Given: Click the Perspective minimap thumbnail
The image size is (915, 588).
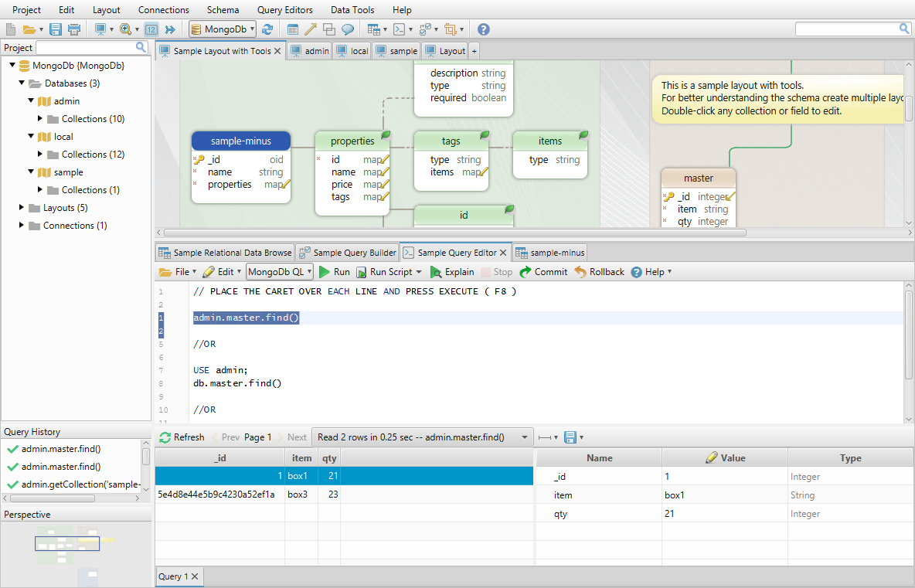Looking at the screenshot, I should (x=67, y=543).
